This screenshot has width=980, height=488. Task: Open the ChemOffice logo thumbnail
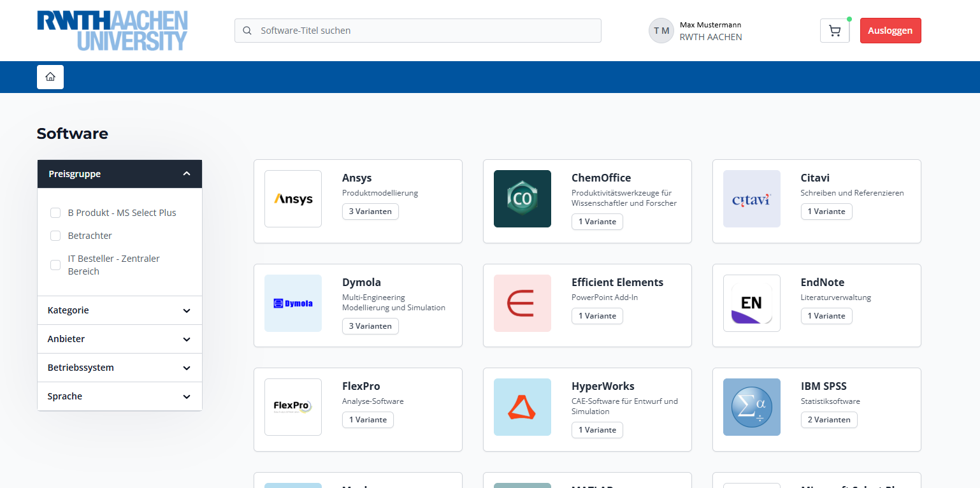pos(522,199)
